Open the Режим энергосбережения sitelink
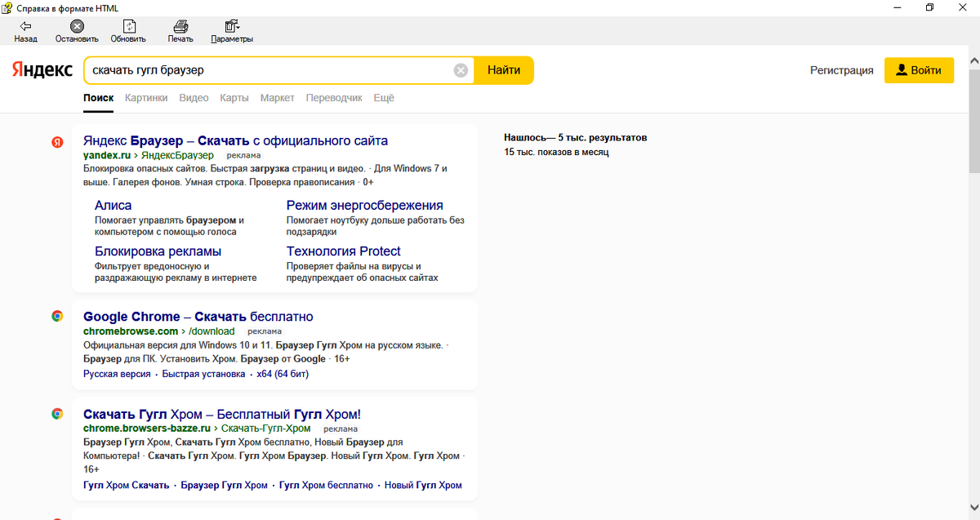The image size is (980, 520). pos(365,205)
